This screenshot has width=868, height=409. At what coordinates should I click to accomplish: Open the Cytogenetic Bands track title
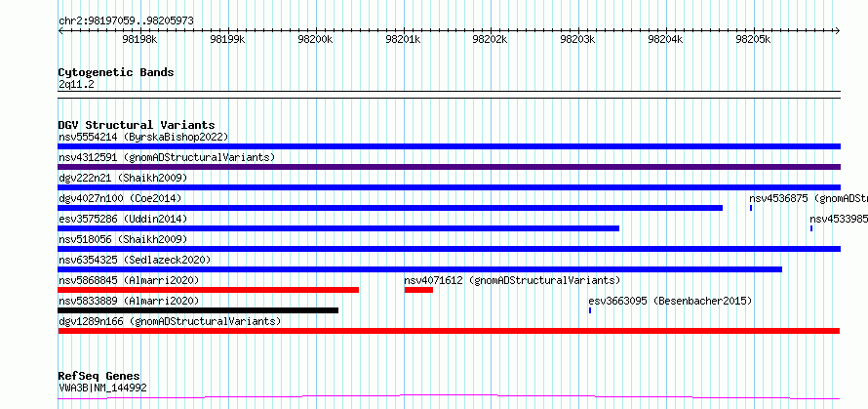point(116,72)
